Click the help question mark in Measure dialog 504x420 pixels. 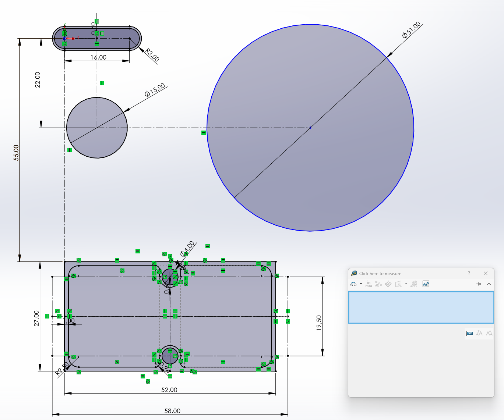(469, 273)
